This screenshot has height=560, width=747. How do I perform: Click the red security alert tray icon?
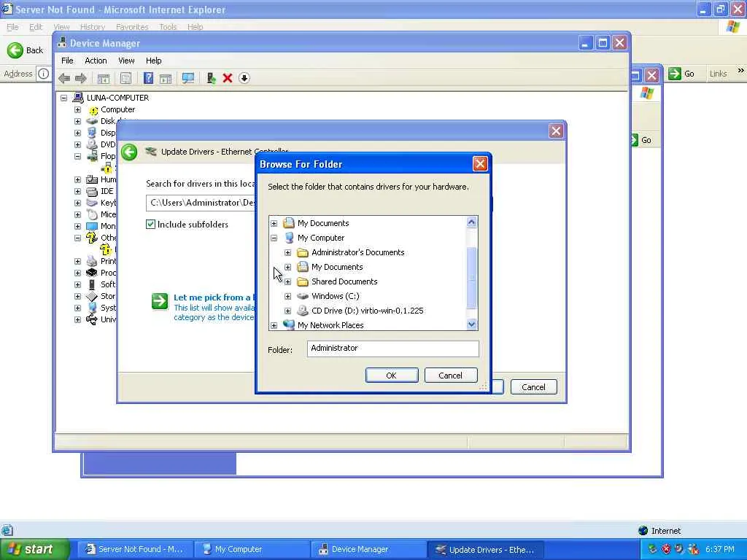(x=666, y=549)
